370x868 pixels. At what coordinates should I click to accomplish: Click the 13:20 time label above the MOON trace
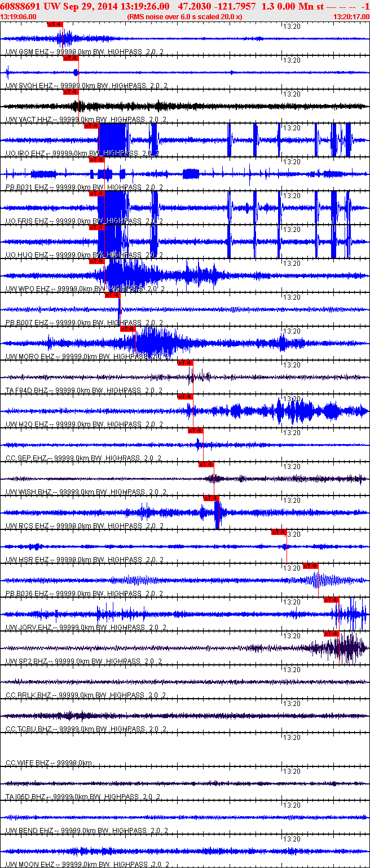pos(291,839)
